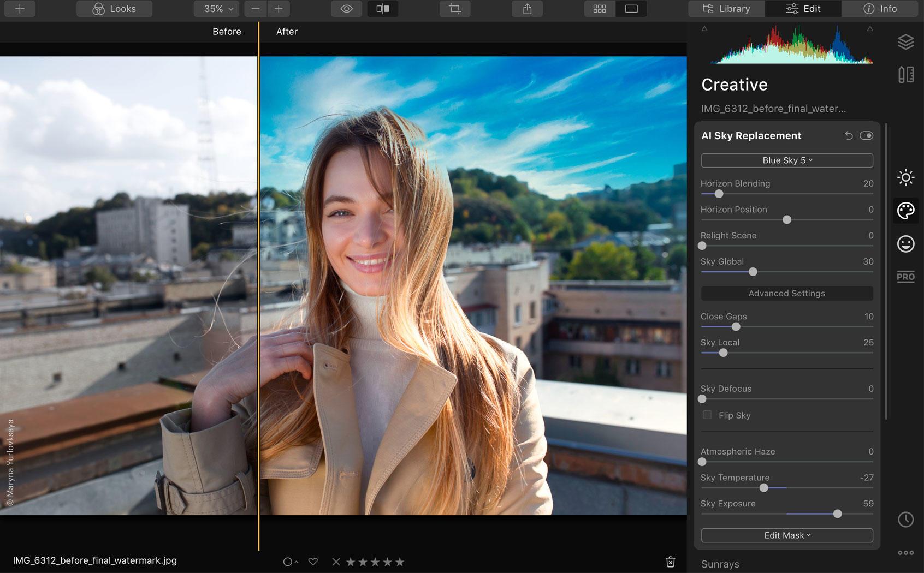
Task: Click the Sky Exposure slider handle
Action: click(x=837, y=514)
